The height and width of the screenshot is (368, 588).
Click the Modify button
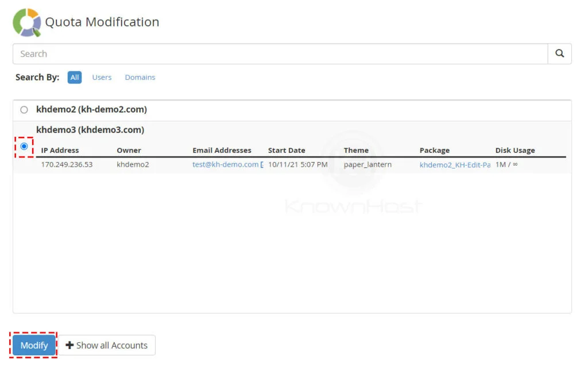click(34, 345)
